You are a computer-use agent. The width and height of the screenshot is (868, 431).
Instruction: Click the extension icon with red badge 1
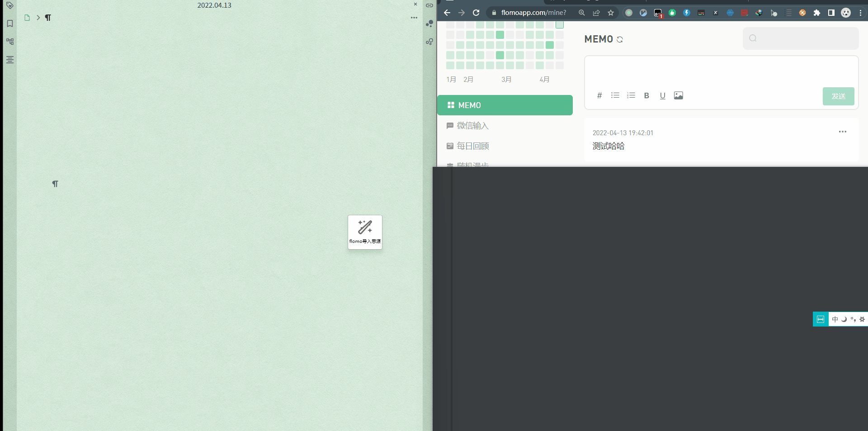[x=658, y=13]
